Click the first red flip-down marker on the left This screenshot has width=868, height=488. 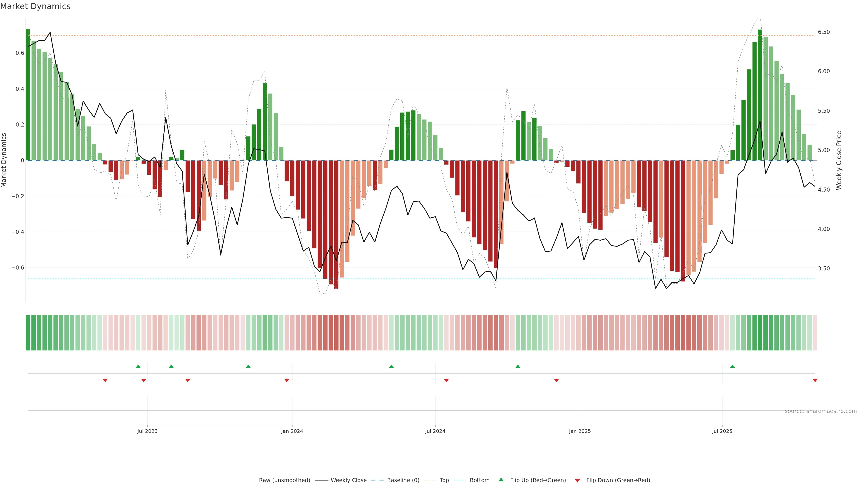105,380
